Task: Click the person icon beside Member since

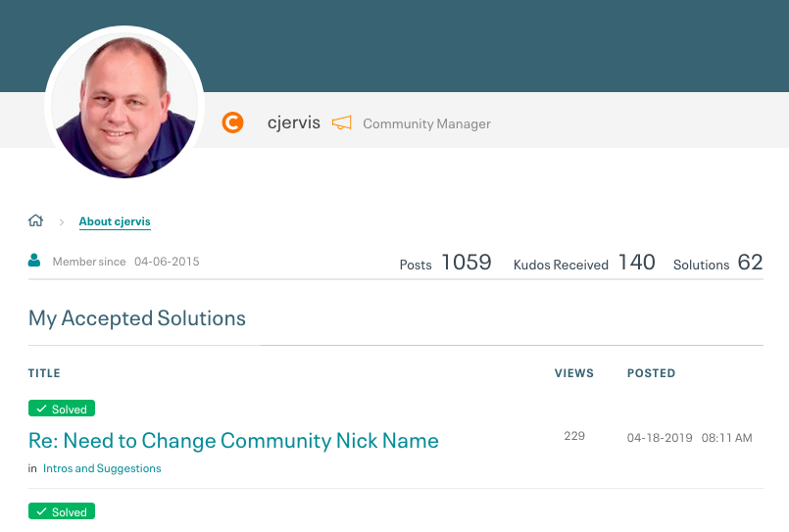Action: tap(35, 261)
